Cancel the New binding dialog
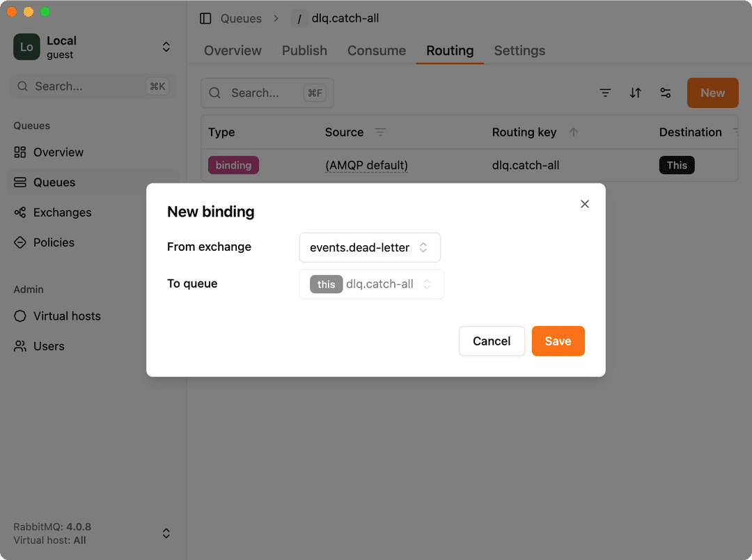The image size is (752, 560). 492,341
